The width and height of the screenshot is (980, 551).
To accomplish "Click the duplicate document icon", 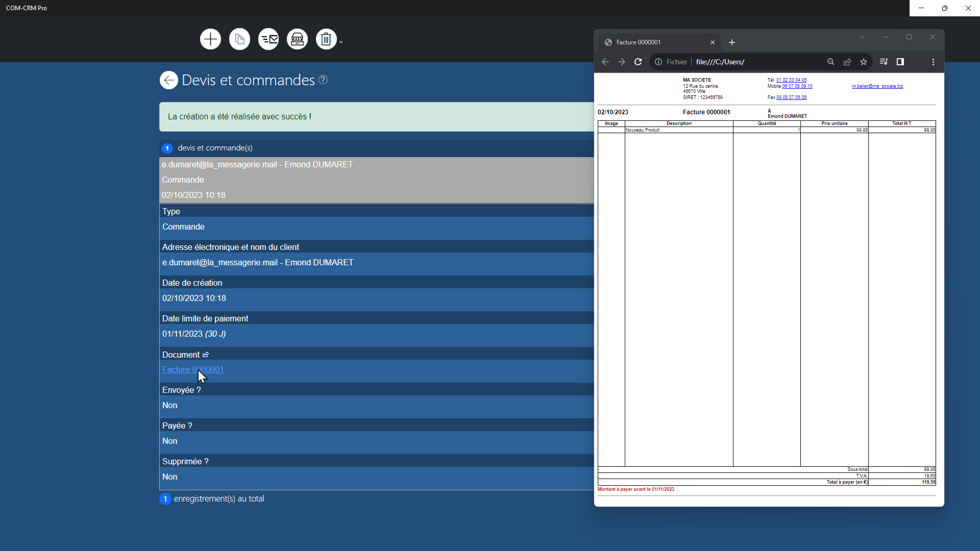I will [x=239, y=39].
